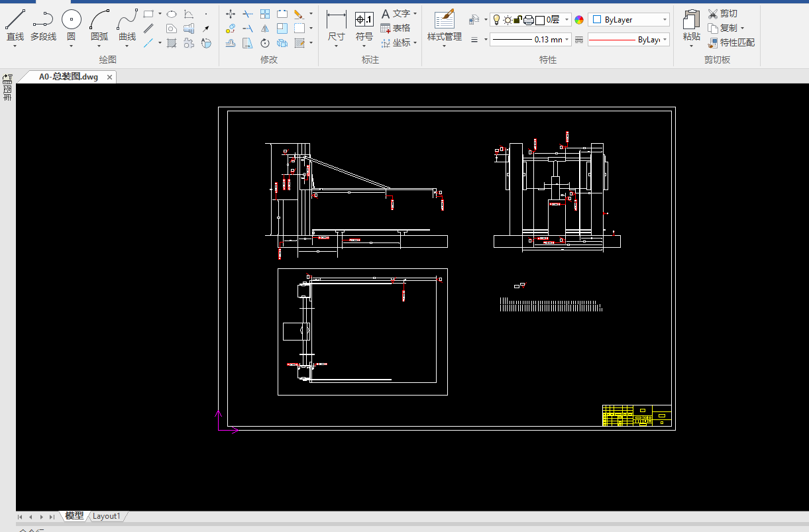Click the 剪切 (Cut) button

point(722,13)
